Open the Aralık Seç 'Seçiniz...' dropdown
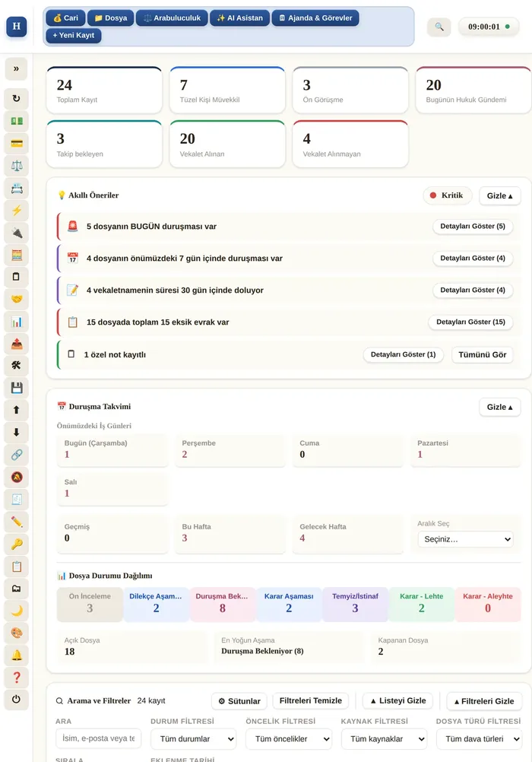The height and width of the screenshot is (762, 532). coord(465,539)
